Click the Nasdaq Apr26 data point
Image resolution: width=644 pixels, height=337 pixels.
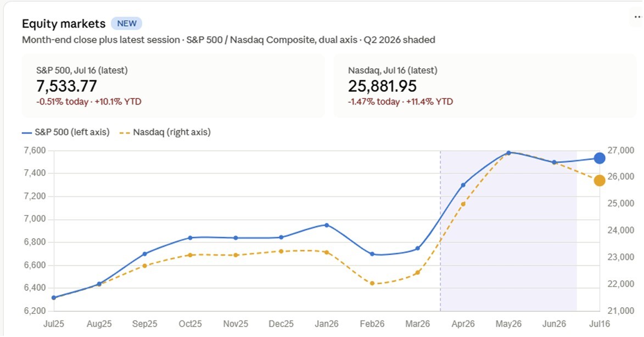click(463, 204)
